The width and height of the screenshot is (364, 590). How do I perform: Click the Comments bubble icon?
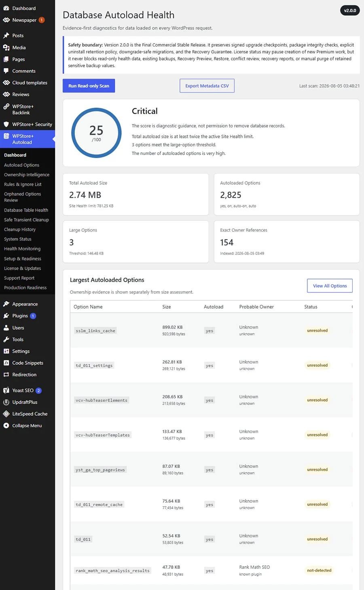pos(6,71)
